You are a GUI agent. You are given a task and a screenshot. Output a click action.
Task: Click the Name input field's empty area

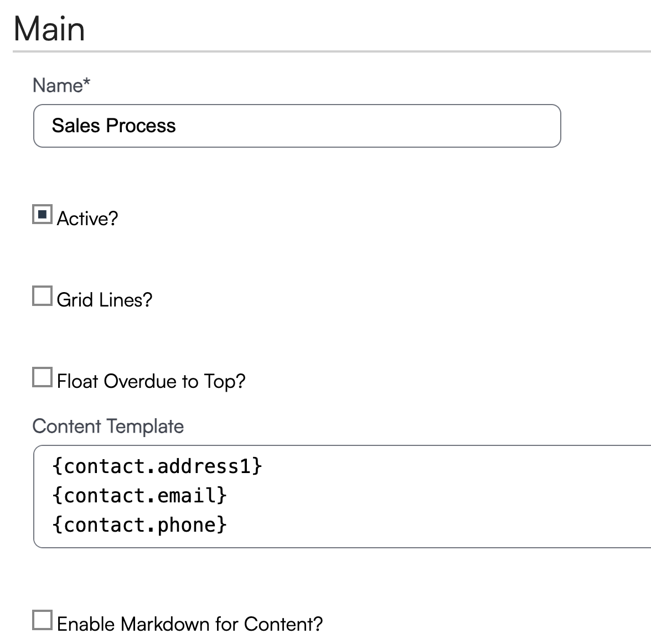(x=365, y=126)
